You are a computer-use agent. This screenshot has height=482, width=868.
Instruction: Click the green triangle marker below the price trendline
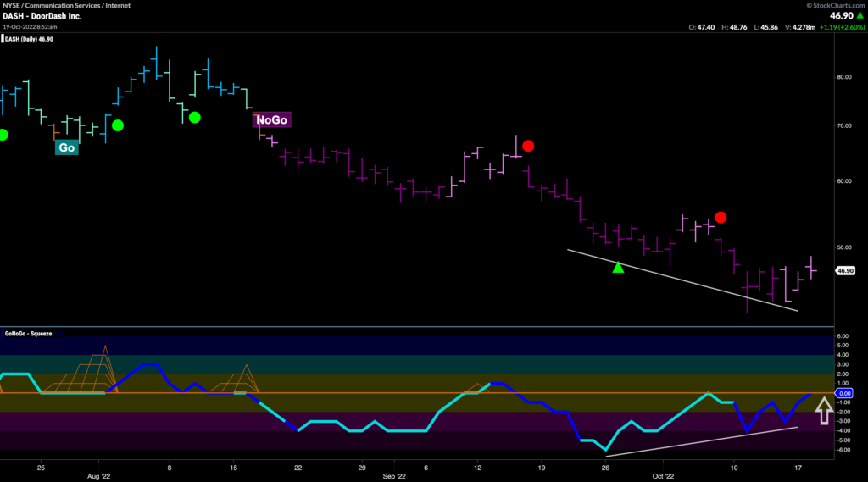[x=618, y=268]
